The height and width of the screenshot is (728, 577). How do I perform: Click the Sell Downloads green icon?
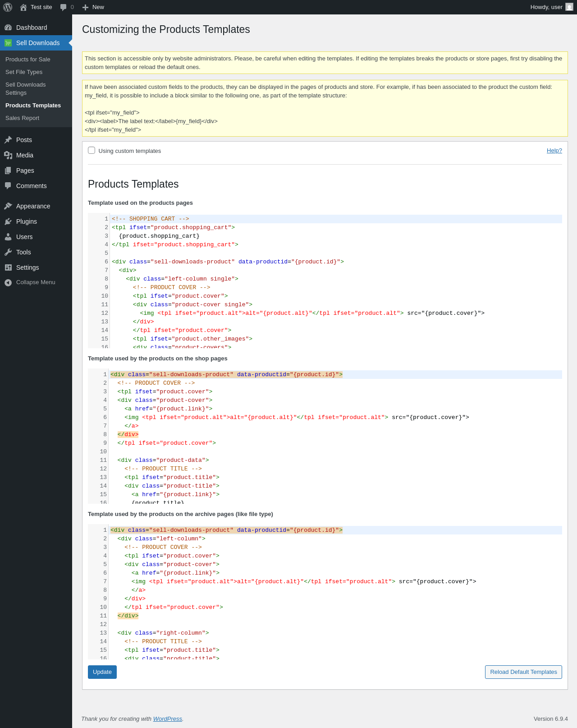click(x=8, y=43)
